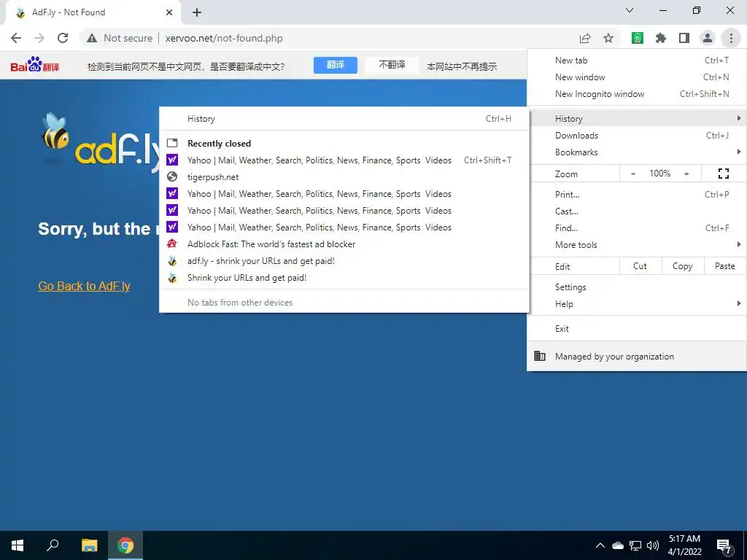The height and width of the screenshot is (560, 747).
Task: Bookmark this page with the star icon
Action: point(608,38)
